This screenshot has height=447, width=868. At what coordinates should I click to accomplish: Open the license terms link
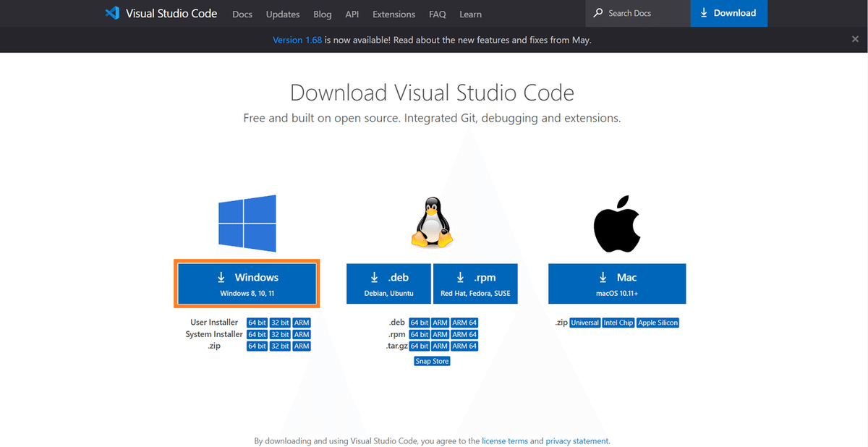pos(505,440)
